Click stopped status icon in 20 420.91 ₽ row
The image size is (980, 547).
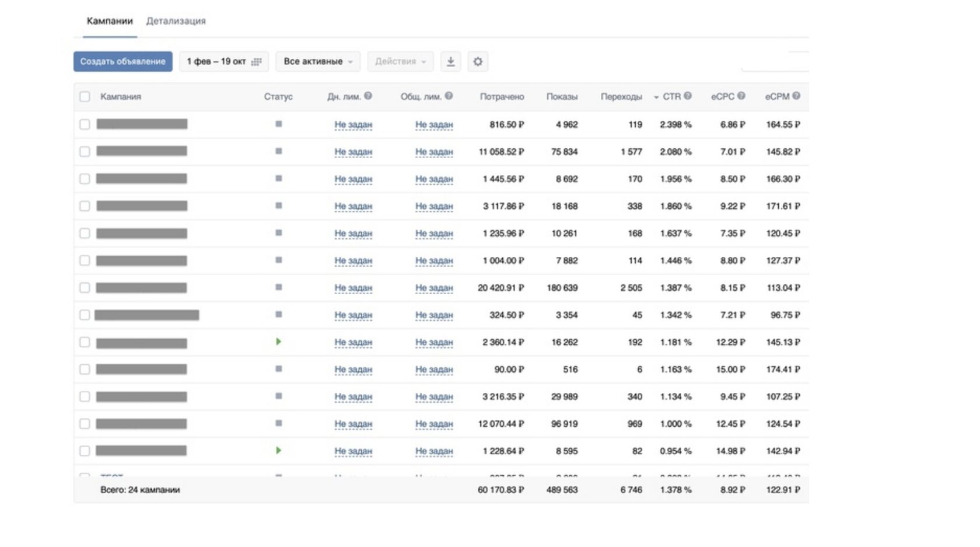click(278, 287)
